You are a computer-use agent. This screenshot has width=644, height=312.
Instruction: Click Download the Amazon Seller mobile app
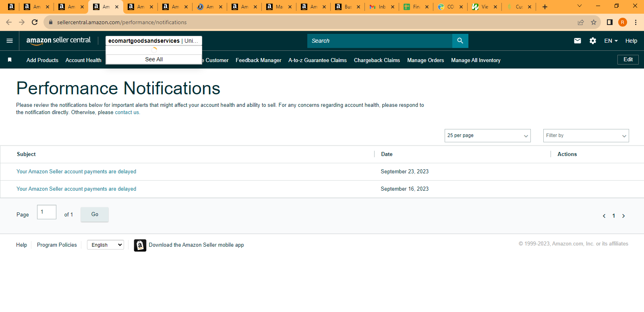click(196, 245)
